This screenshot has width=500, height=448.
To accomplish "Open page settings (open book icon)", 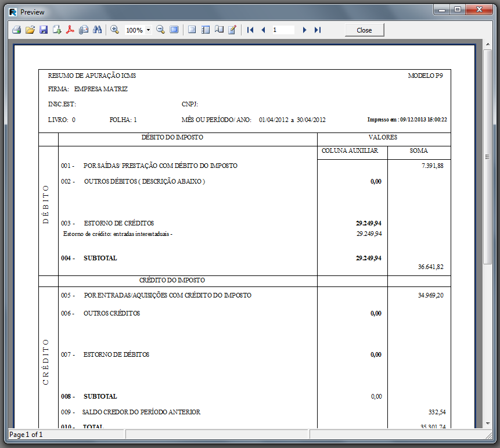I will [219, 30].
